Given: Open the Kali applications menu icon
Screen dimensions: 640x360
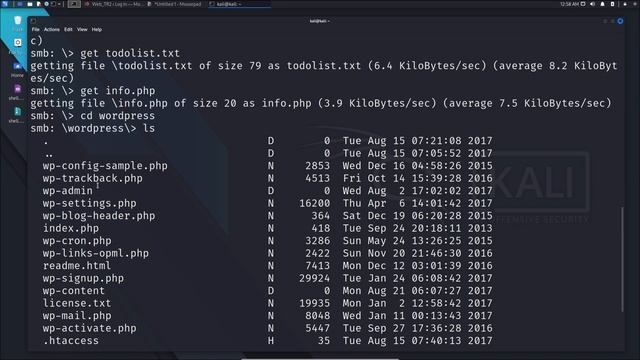Looking at the screenshot, I should (x=5, y=4).
